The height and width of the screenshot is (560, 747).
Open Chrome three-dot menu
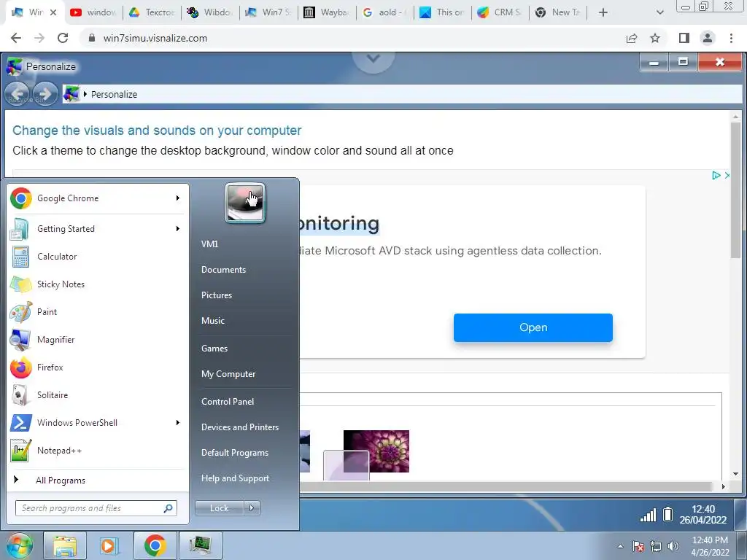click(731, 38)
